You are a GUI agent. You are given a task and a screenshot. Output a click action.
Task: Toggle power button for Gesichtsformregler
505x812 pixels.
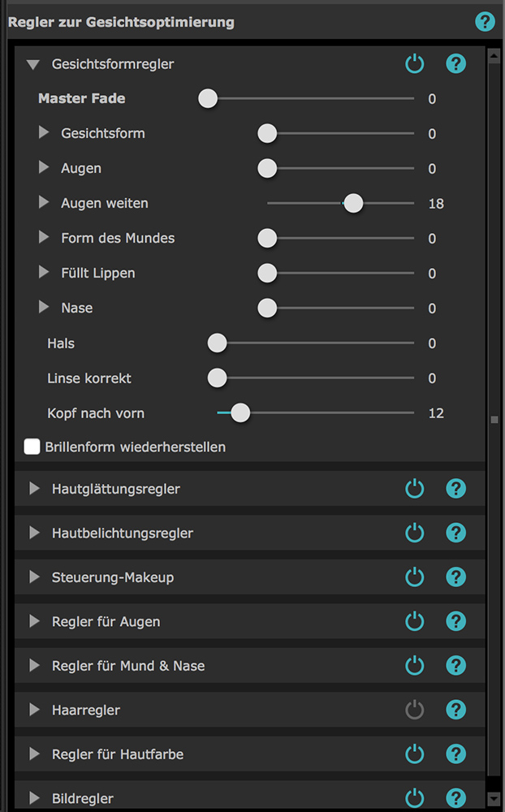pos(414,63)
